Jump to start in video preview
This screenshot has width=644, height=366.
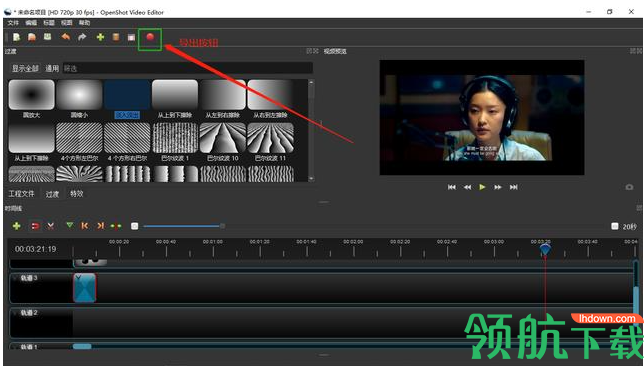coord(452,187)
